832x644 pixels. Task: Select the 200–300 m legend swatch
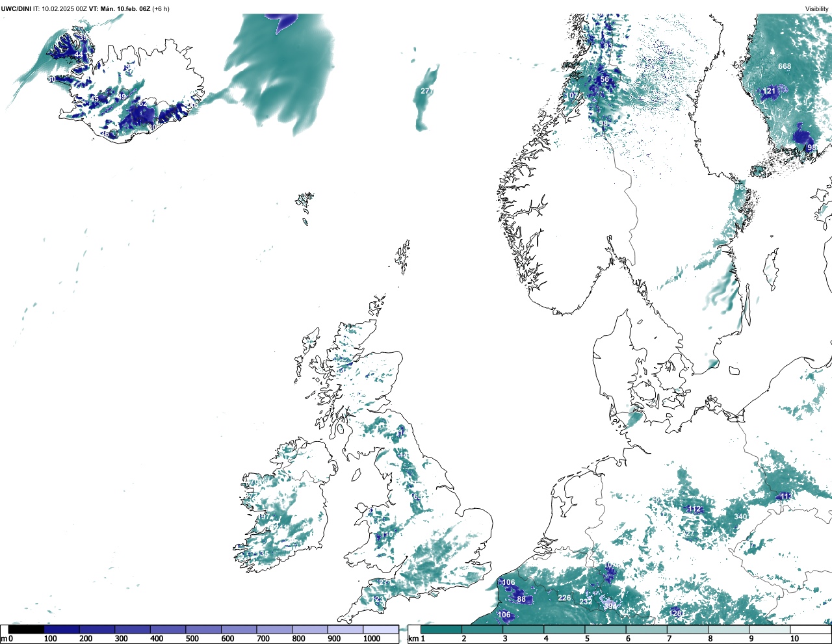(x=97, y=629)
